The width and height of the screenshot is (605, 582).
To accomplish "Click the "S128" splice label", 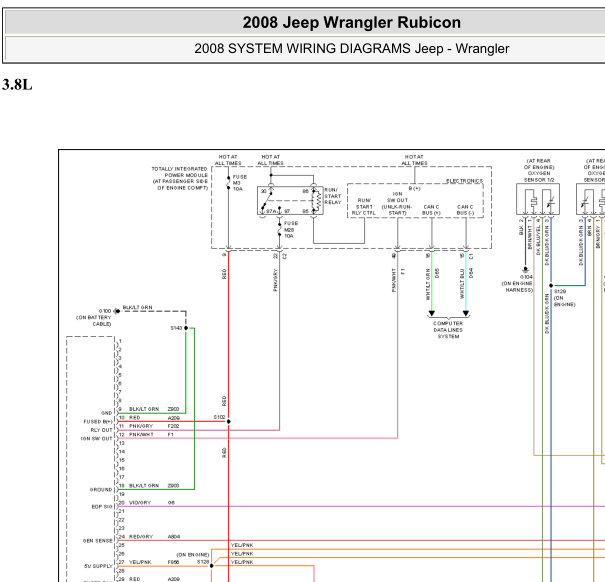I will pos(203,562).
